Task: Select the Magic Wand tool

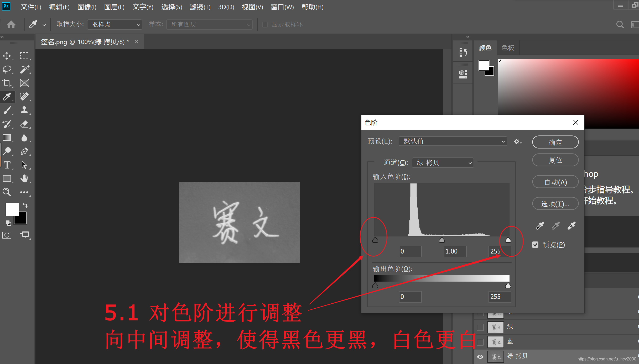Action: click(24, 70)
